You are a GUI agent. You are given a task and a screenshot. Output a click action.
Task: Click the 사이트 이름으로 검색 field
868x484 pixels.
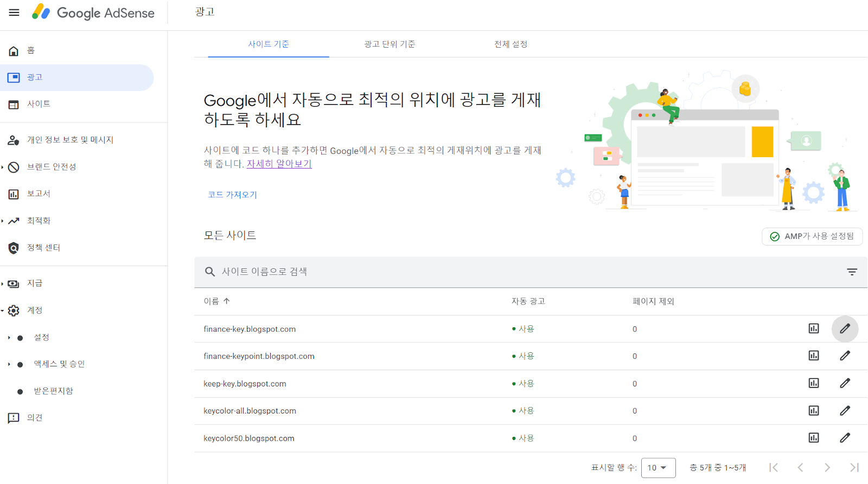pos(531,272)
